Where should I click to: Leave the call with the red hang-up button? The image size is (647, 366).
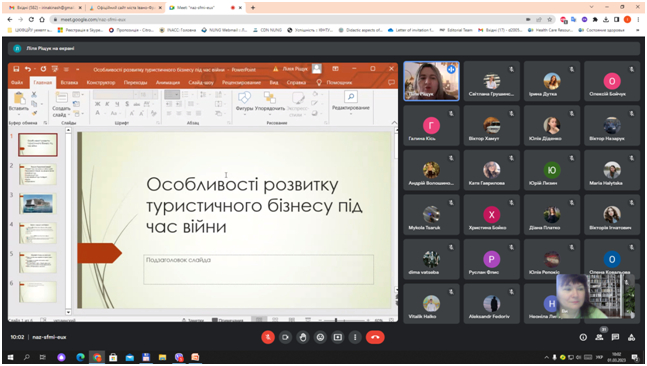[375, 337]
